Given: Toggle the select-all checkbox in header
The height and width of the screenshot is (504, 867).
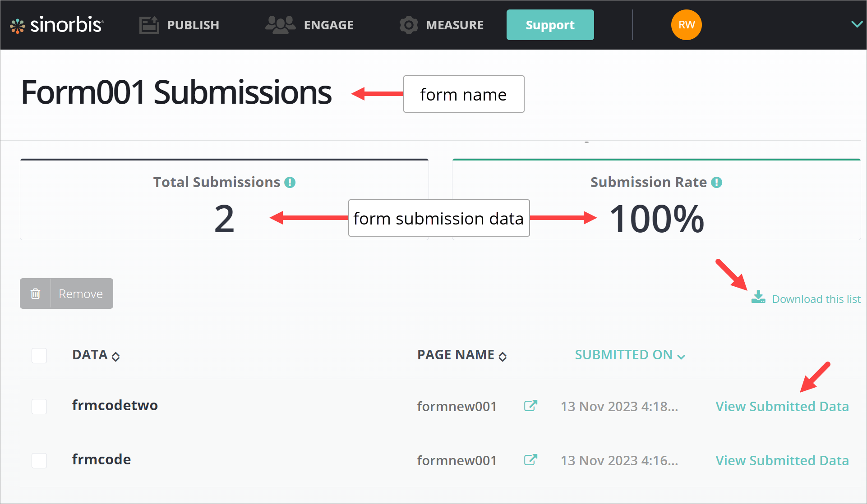Looking at the screenshot, I should pos(39,356).
